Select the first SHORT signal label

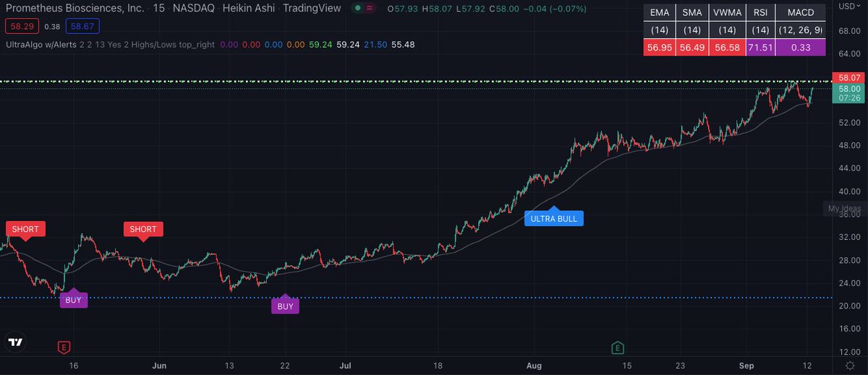click(x=25, y=229)
